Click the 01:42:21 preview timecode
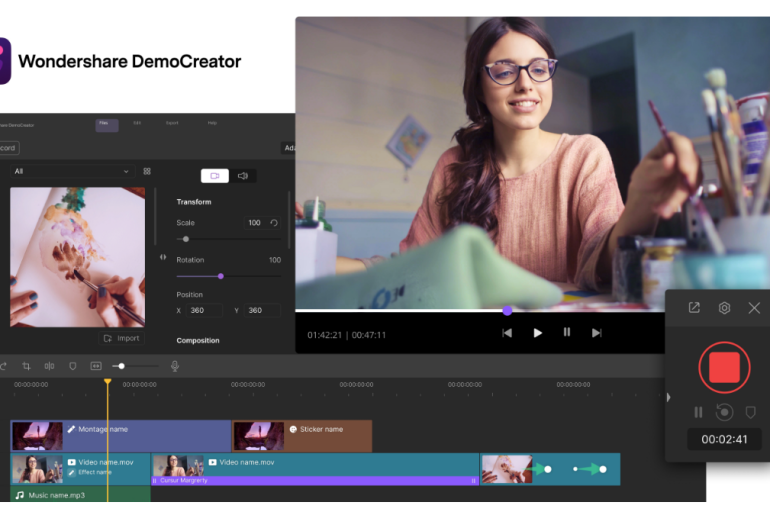The height and width of the screenshot is (515, 770). (x=325, y=335)
